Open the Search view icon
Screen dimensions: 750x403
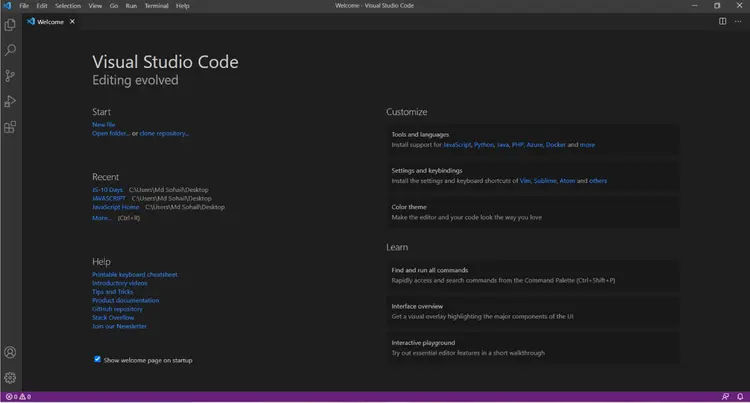10,50
